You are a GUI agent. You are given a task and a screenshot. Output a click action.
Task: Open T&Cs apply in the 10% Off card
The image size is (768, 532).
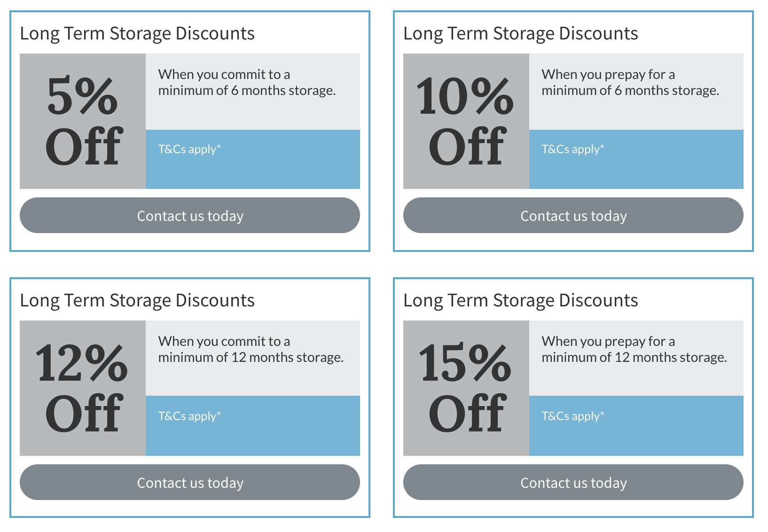573,149
